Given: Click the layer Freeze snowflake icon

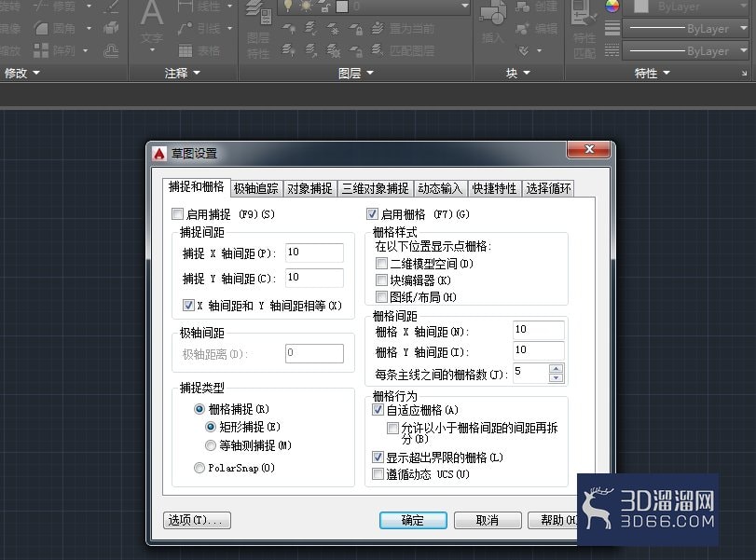Looking at the screenshot, I should point(333,29).
